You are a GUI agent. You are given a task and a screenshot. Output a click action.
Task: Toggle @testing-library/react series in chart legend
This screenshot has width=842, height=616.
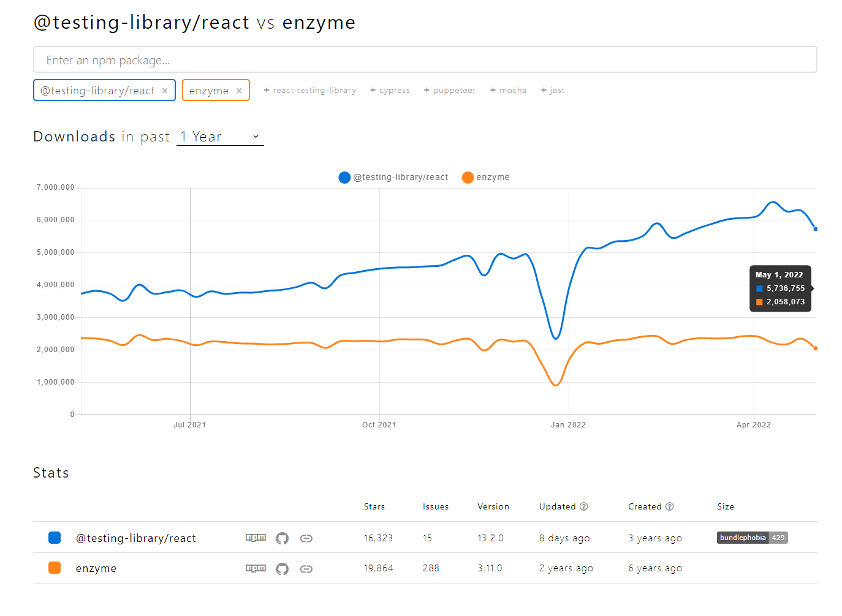tap(393, 177)
